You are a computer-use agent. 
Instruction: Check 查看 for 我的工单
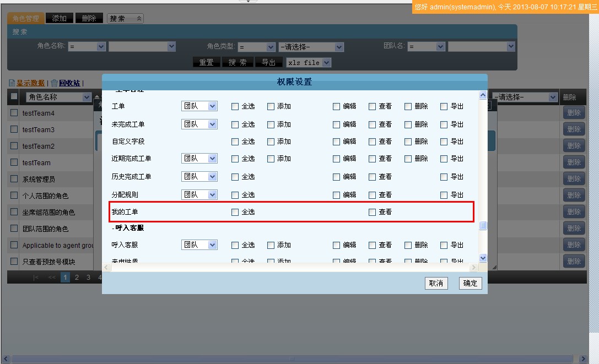click(x=373, y=212)
